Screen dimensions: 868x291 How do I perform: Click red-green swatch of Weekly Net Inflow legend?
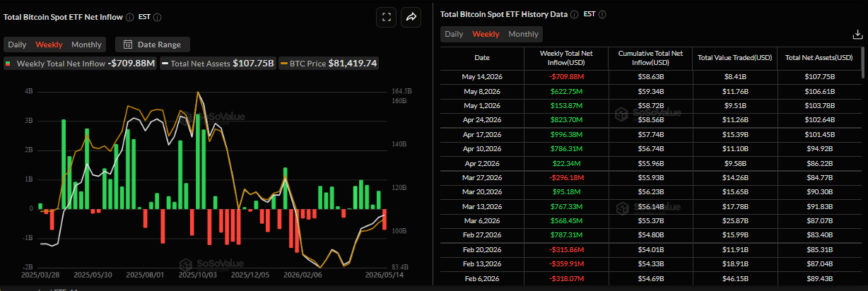(8, 64)
